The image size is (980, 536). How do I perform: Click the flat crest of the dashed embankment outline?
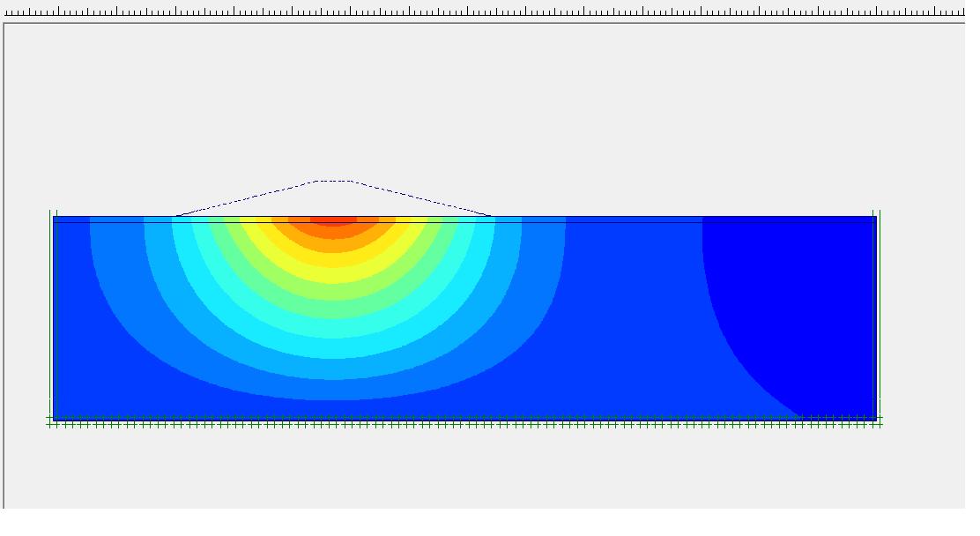pos(334,181)
